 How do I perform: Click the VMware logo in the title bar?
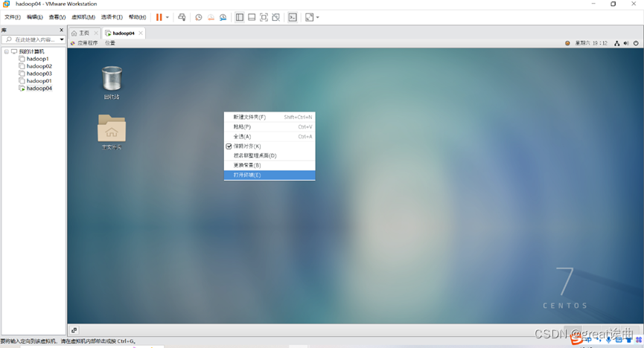tap(6, 4)
